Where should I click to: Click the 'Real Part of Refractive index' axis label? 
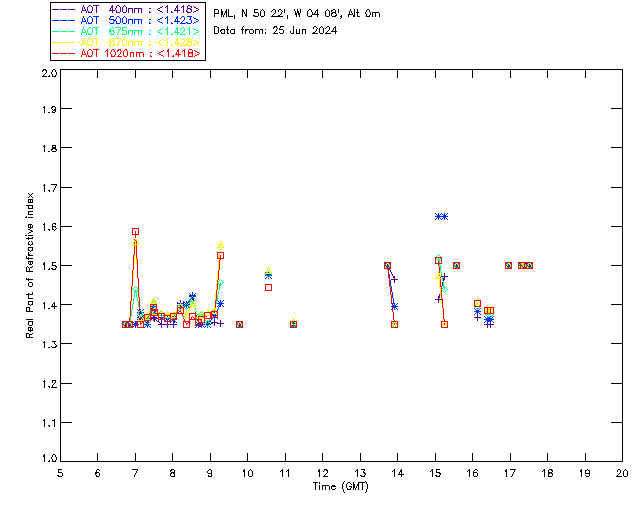pos(29,265)
